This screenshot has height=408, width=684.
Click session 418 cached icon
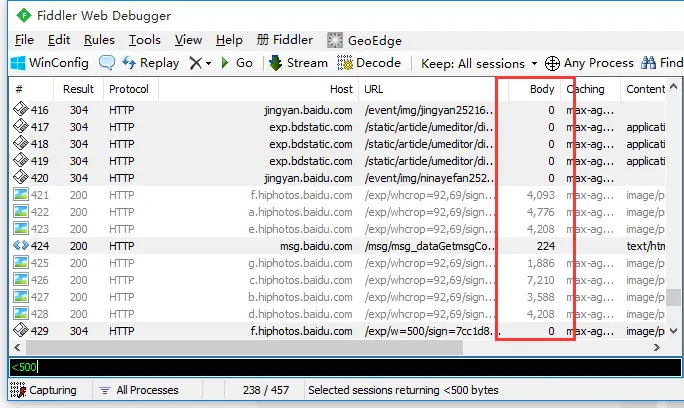point(21,143)
